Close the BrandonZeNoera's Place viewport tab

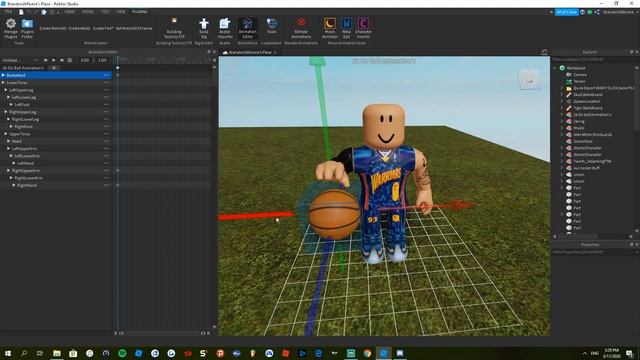(275, 52)
